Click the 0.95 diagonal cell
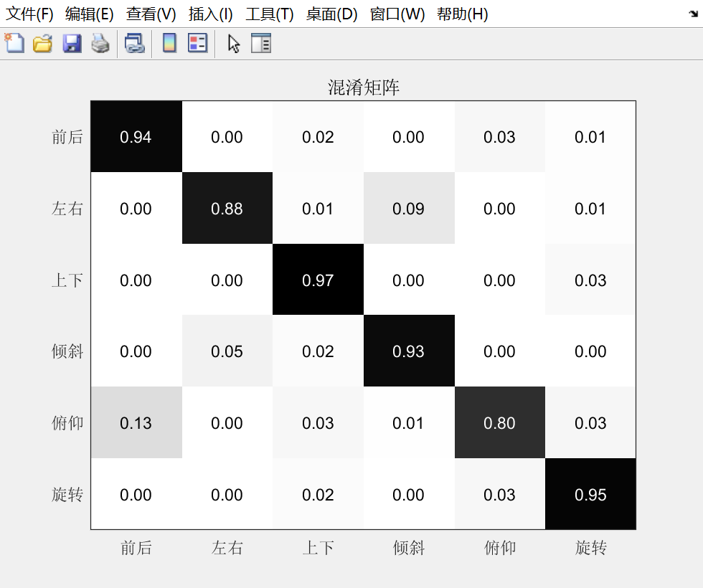This screenshot has width=703, height=588. click(x=590, y=494)
